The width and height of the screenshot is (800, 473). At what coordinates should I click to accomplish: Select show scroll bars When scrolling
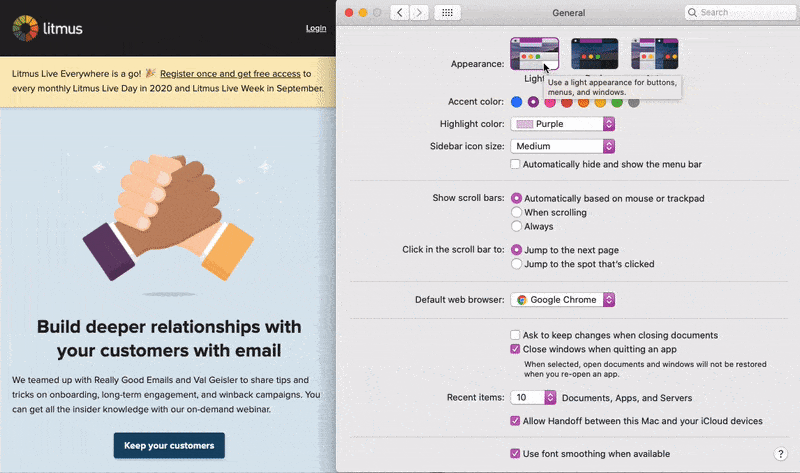pos(516,212)
